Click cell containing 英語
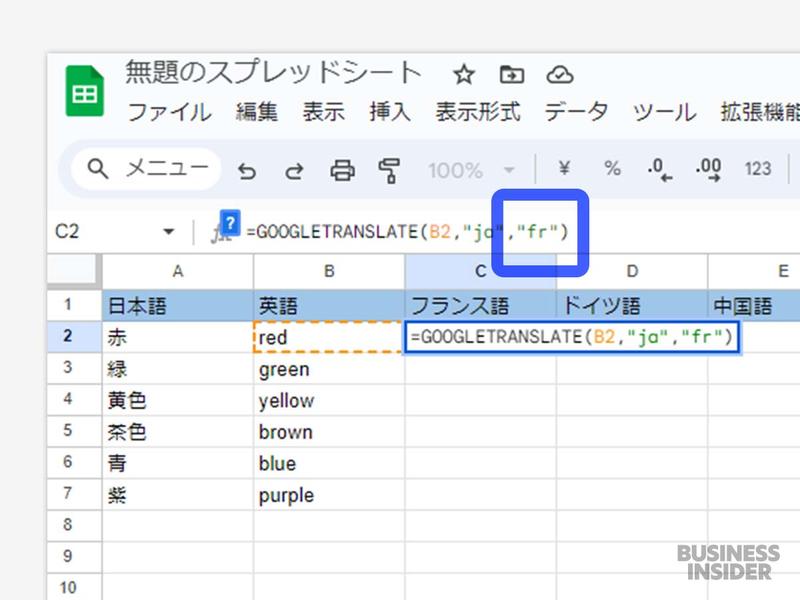This screenshot has width=800, height=600. [329, 306]
